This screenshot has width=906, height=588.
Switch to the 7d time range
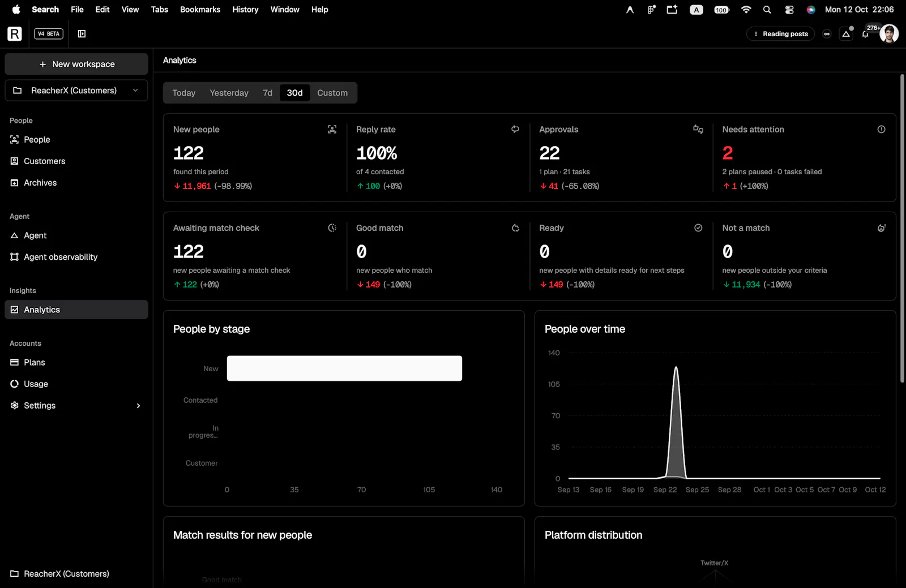(x=267, y=93)
